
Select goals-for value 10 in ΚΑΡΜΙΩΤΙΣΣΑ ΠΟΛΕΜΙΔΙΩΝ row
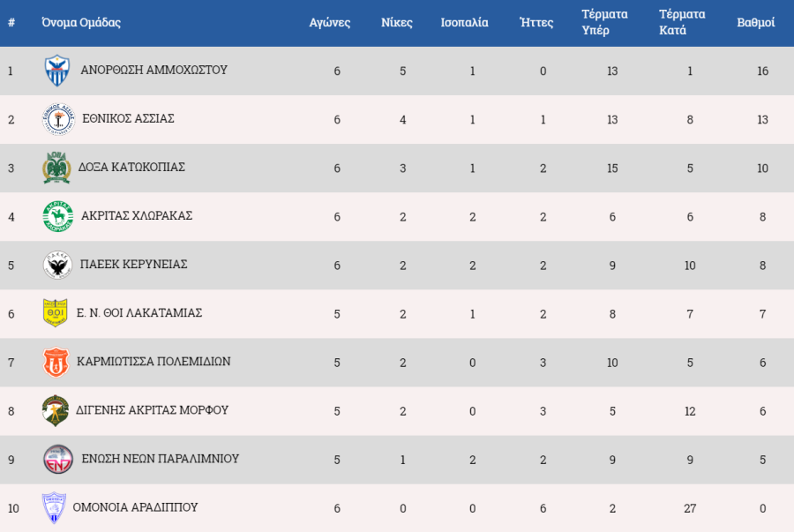[x=612, y=363]
